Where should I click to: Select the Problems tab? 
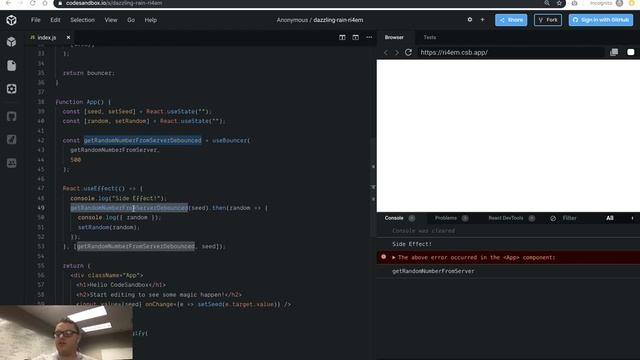(446, 218)
